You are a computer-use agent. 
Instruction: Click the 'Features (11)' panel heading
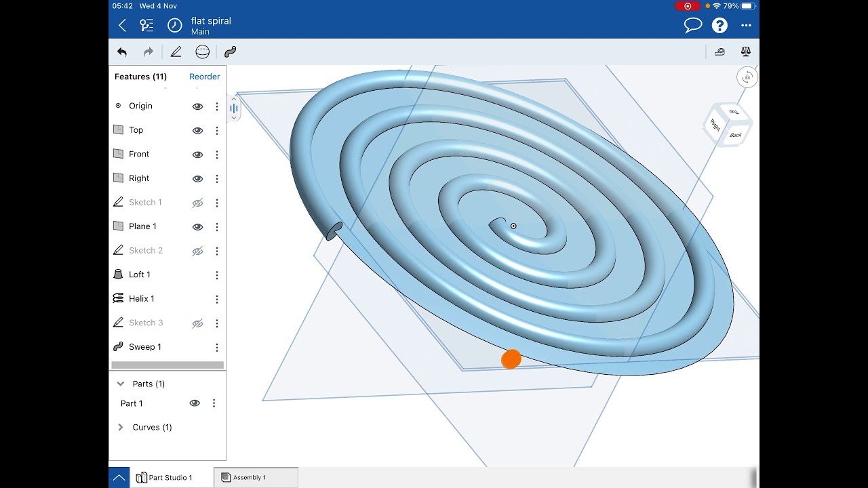(x=140, y=77)
